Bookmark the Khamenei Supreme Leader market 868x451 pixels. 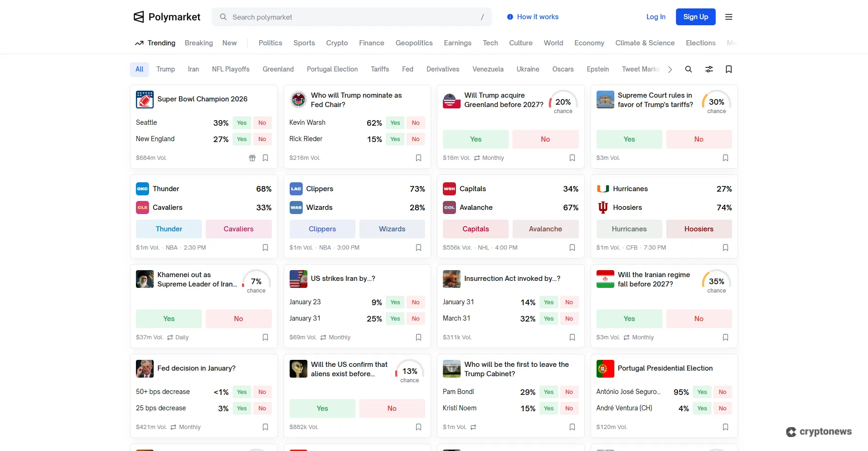(265, 337)
